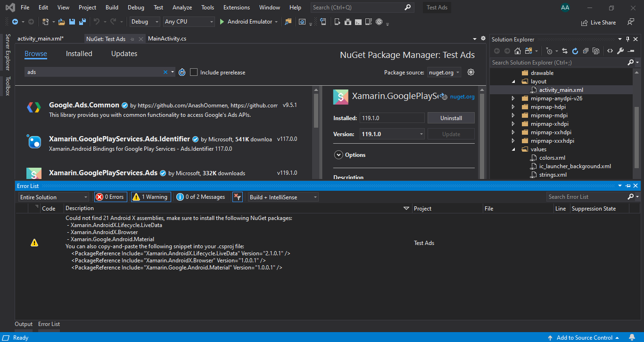Click the Solution Explorer Home icon
This screenshot has width=644, height=342.
point(518,51)
